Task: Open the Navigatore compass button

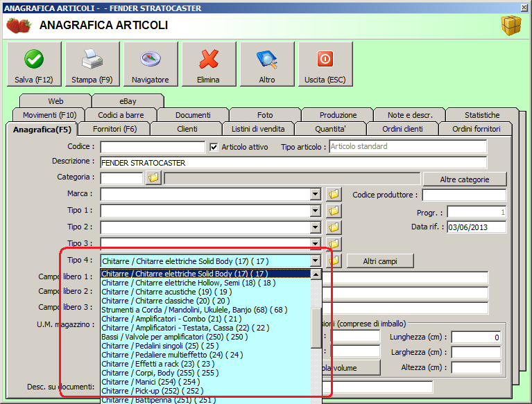Action: (151, 64)
